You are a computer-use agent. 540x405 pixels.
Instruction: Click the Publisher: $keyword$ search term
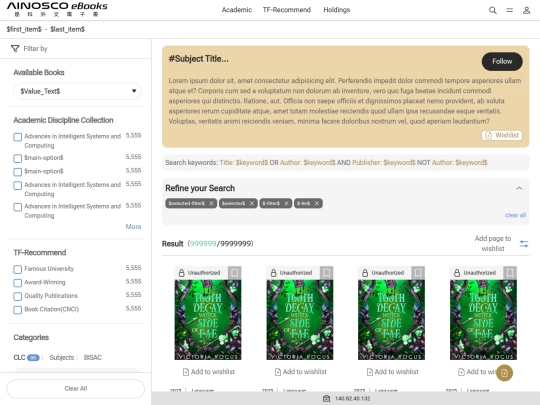coord(384,163)
